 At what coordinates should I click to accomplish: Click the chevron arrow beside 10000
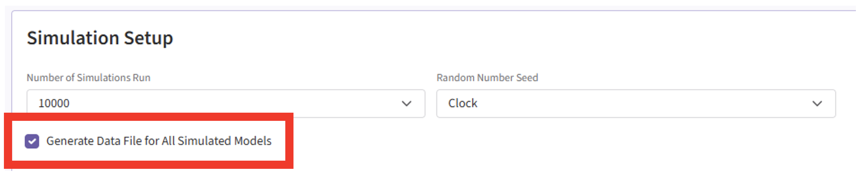click(406, 103)
